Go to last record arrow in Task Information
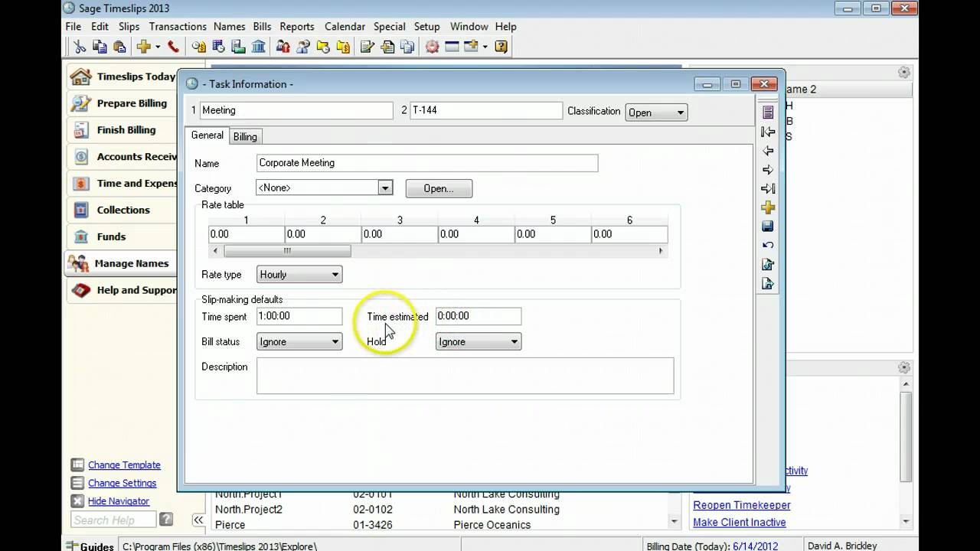 pyautogui.click(x=768, y=188)
